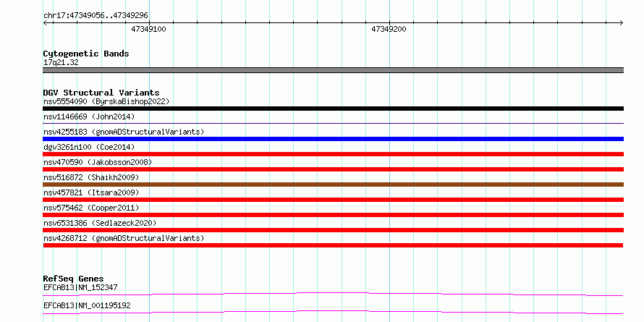Viewport: 644px width, 322px height.
Task: Open the RefSeq Genes track title
Action: [x=73, y=279]
